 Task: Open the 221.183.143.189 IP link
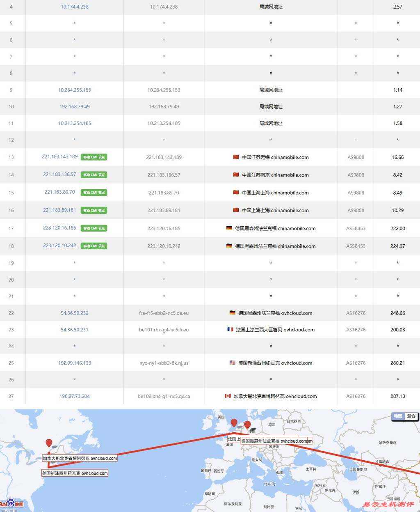point(60,156)
